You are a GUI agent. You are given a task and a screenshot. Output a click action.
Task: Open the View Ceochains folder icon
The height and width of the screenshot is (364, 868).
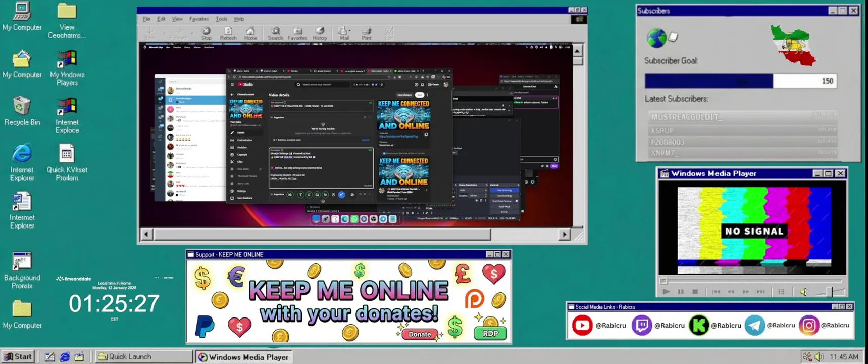(x=67, y=21)
